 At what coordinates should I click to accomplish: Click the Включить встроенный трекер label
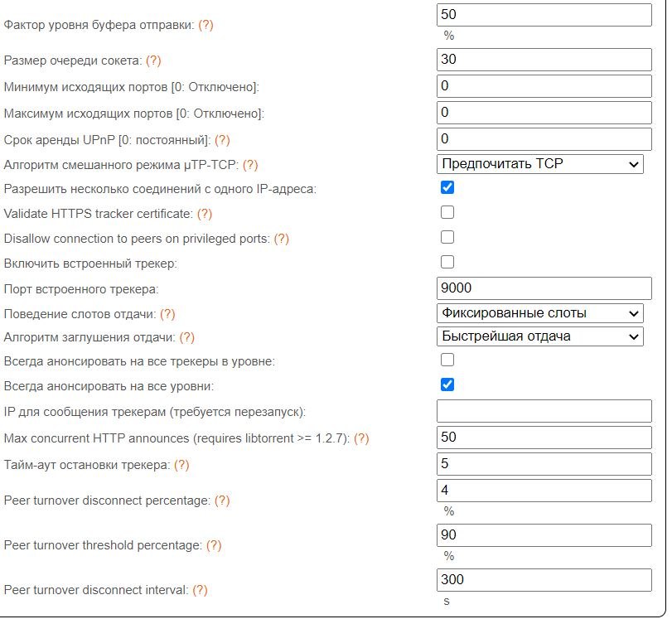90,264
